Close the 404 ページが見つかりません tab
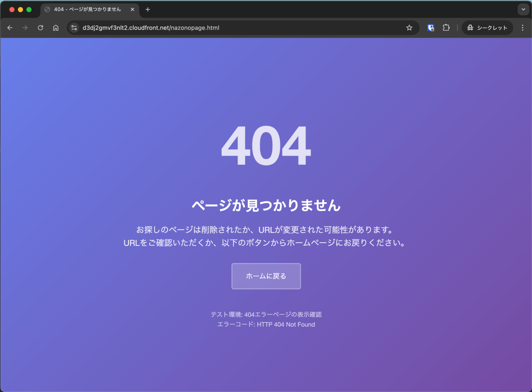Screen dimensions: 532x392 point(132,10)
